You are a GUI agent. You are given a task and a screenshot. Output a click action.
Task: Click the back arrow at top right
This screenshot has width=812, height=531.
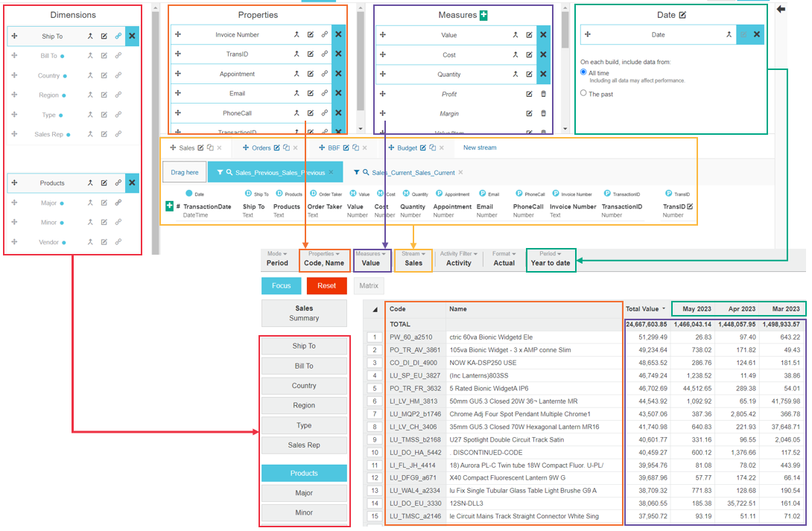[x=780, y=9]
